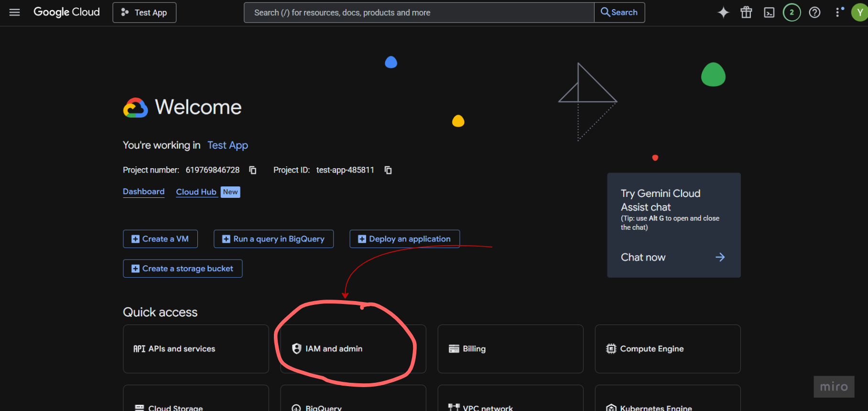Click the Quick access heading
The width and height of the screenshot is (868, 411).
pyautogui.click(x=160, y=312)
